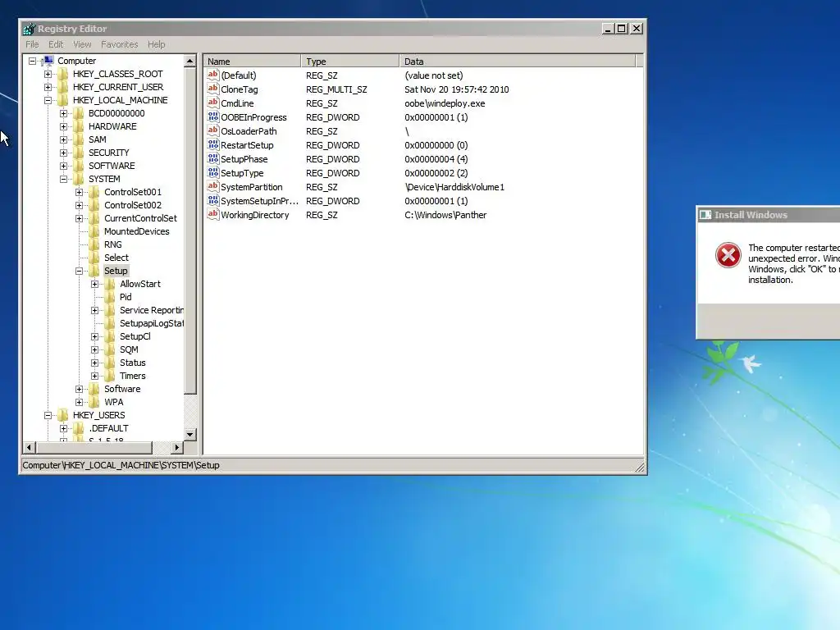This screenshot has width=840, height=630.
Task: Click the red error icon in Install Windows dialog
Action: point(728,255)
